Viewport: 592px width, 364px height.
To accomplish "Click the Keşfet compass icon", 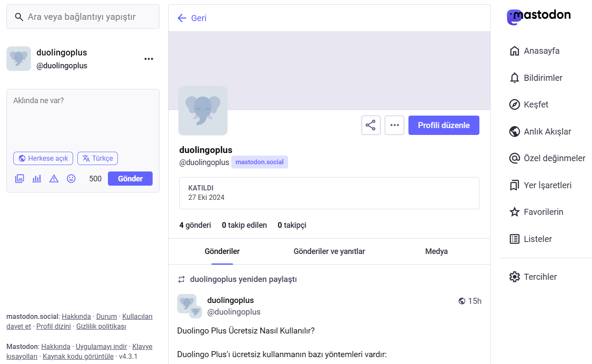I will pos(514,104).
